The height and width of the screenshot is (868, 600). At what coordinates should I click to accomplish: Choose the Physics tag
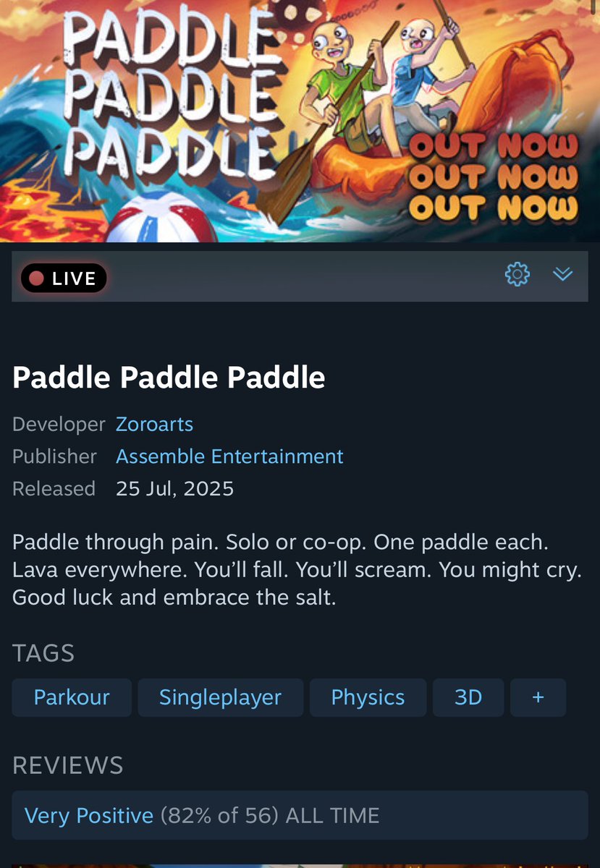pos(368,697)
